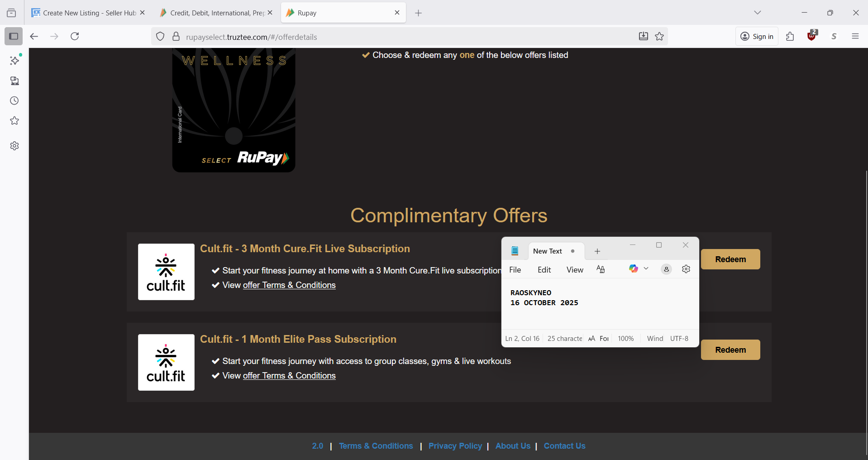Open the Extensions puzzle icon
This screenshot has height=460, width=868.
(790, 36)
